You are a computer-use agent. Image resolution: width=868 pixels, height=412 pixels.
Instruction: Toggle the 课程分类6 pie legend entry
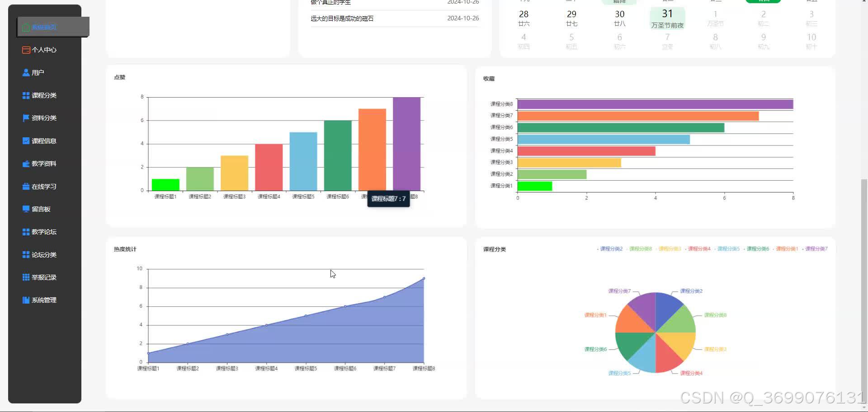coord(757,249)
